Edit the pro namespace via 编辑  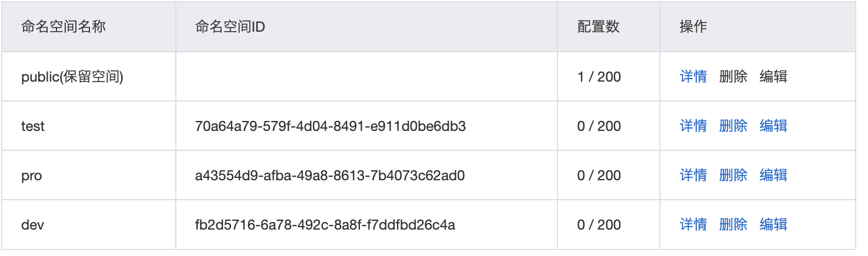pos(773,175)
